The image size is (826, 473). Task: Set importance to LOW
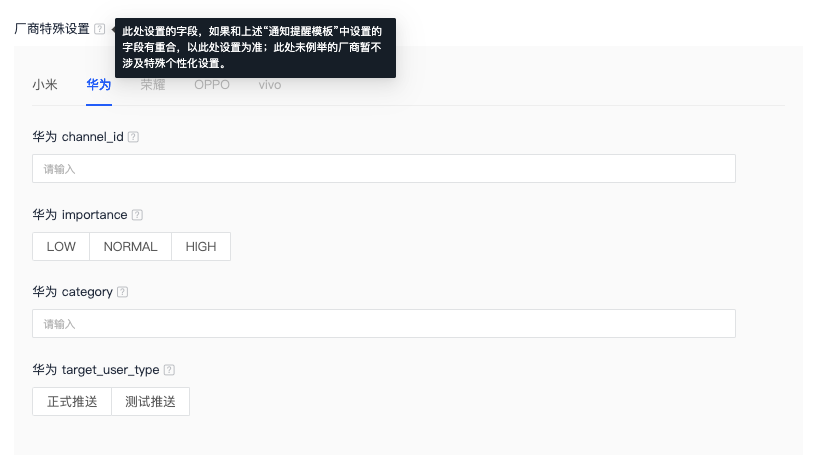(61, 247)
